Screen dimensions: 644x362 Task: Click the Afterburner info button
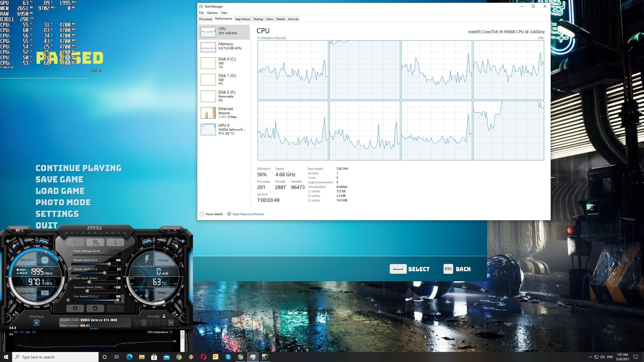tap(115, 242)
